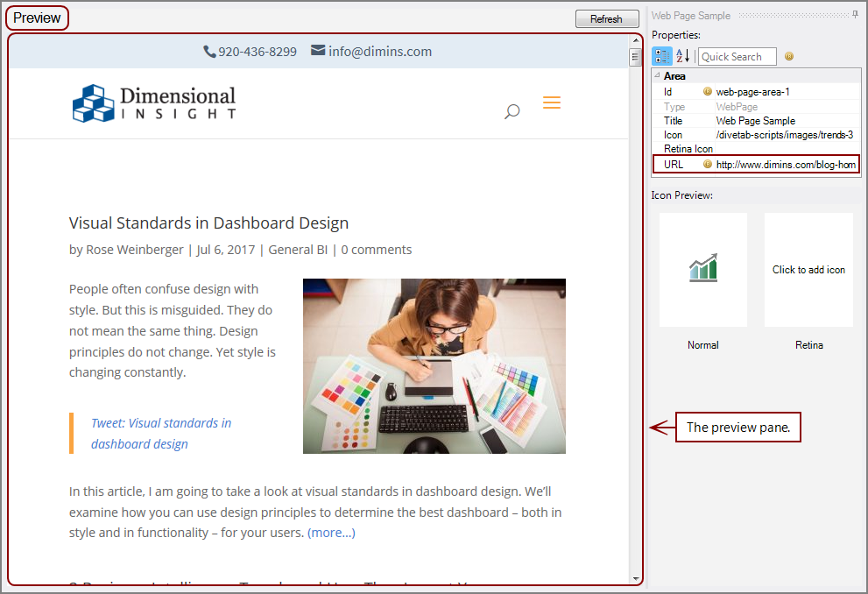Click inside the Quick Search field
This screenshot has height=594, width=868.
[737, 56]
